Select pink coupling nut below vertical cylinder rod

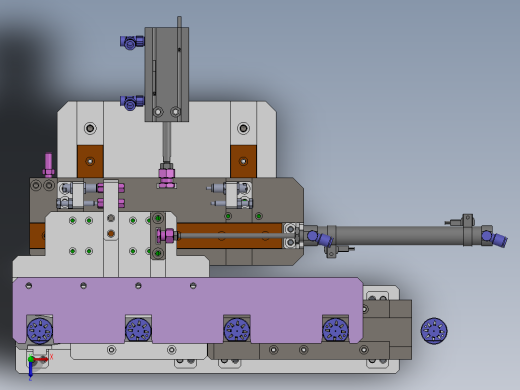point(167,177)
